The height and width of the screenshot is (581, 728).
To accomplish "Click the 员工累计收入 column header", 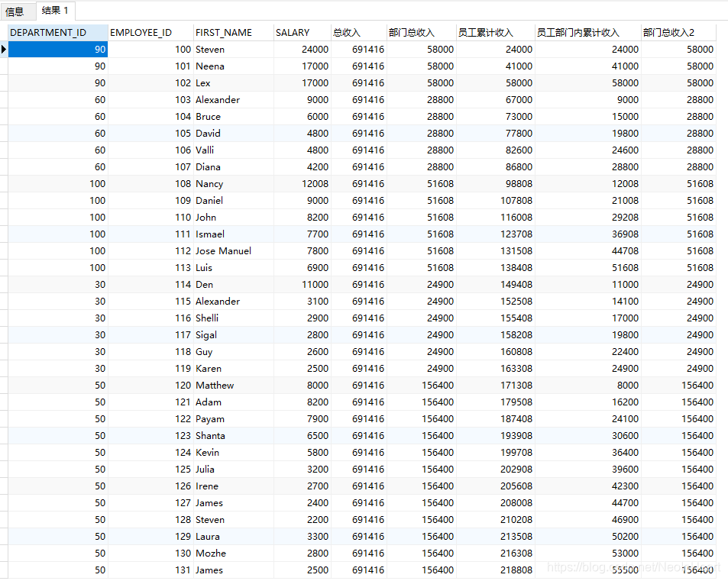I will coord(496,33).
